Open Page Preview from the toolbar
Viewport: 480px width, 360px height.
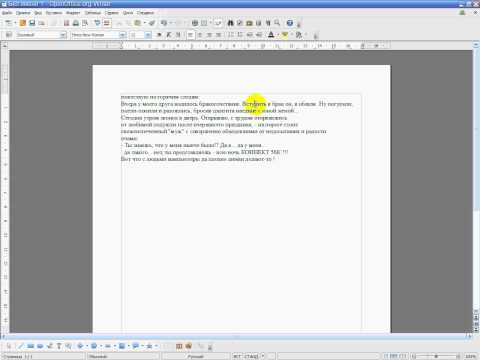[x=85, y=23]
